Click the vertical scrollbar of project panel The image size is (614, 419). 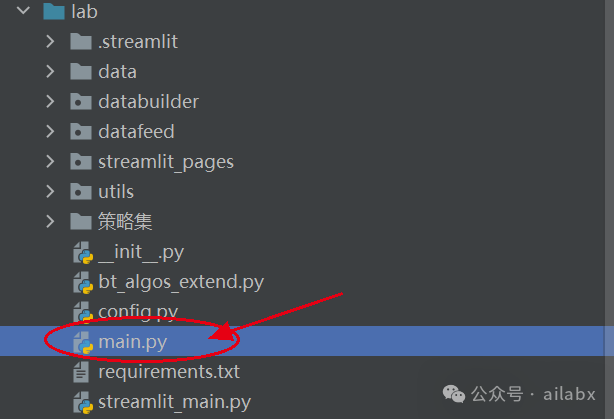609,210
